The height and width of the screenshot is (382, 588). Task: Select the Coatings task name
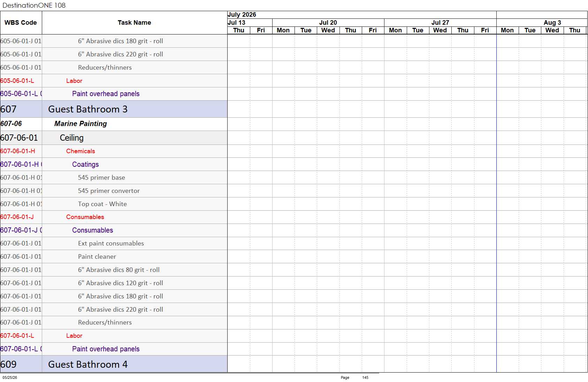coord(85,164)
